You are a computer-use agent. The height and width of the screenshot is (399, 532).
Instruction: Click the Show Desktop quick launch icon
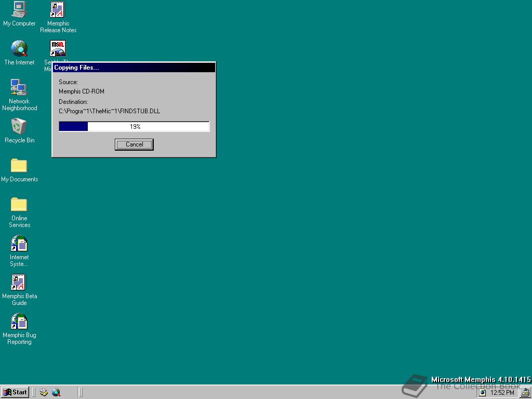coord(44,393)
